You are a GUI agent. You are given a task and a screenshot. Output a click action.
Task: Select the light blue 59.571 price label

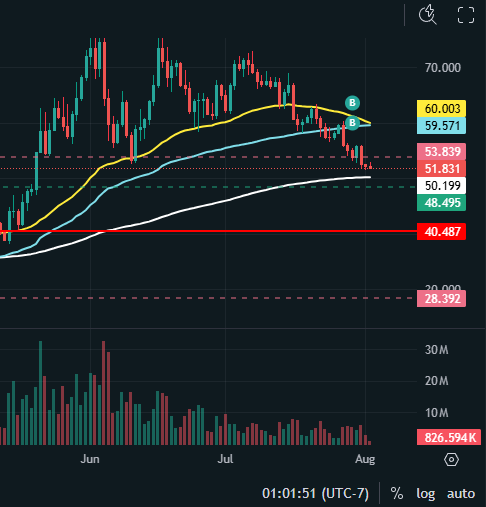pos(441,126)
